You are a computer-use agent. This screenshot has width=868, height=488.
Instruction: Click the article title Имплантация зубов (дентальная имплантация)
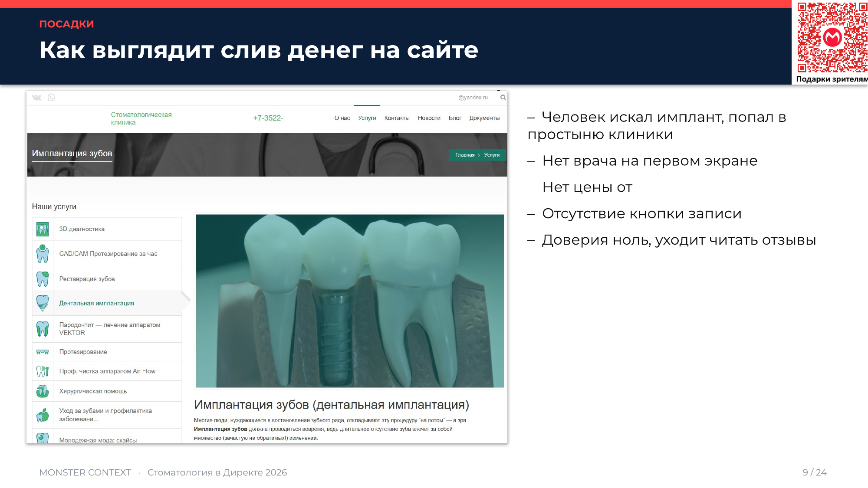[332, 405]
